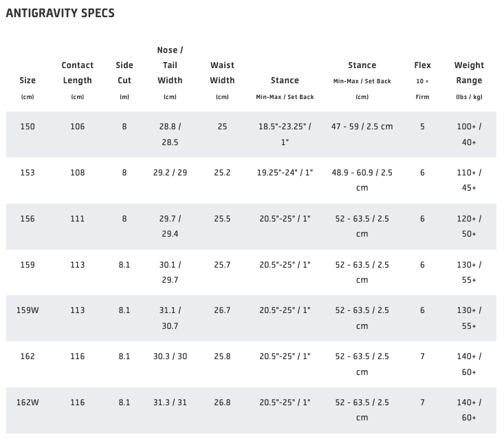Select the 25.2 waist width cell
Screen dimensions: 504x439
[x=222, y=173]
